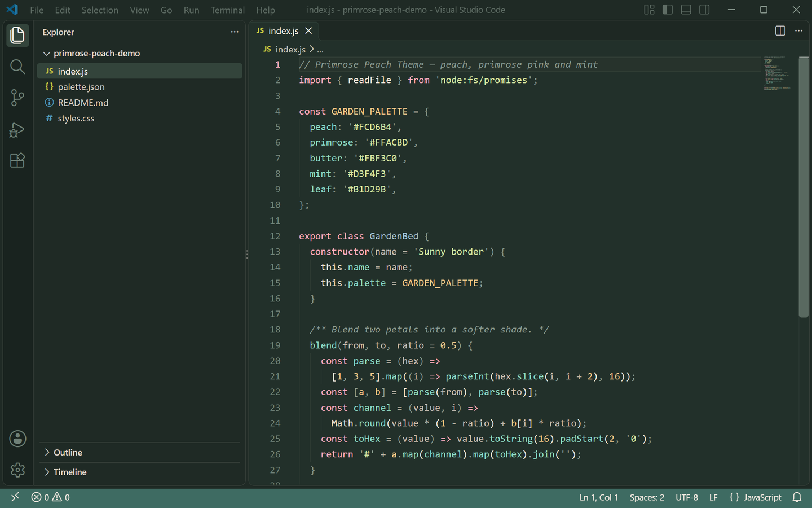Open the Help menu
This screenshot has height=508, width=812.
click(266, 10)
